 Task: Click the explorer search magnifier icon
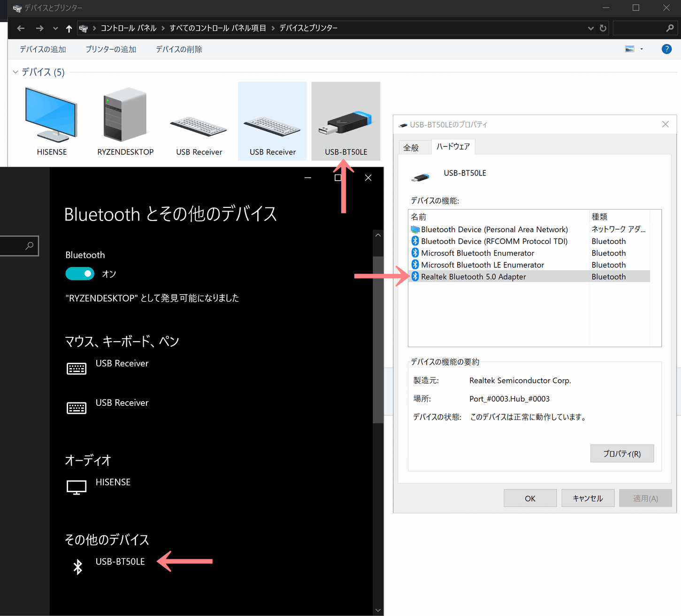point(670,28)
